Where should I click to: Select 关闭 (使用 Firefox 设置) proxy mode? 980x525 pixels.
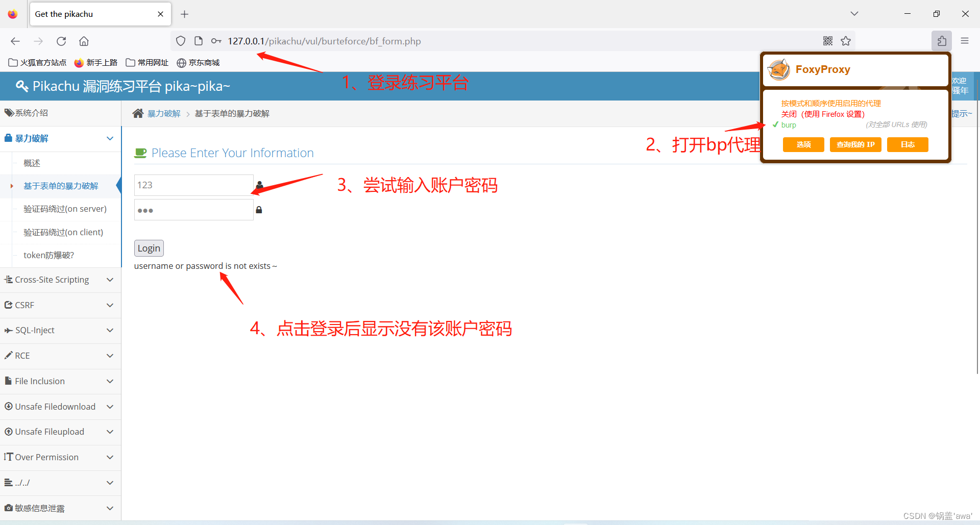click(823, 114)
